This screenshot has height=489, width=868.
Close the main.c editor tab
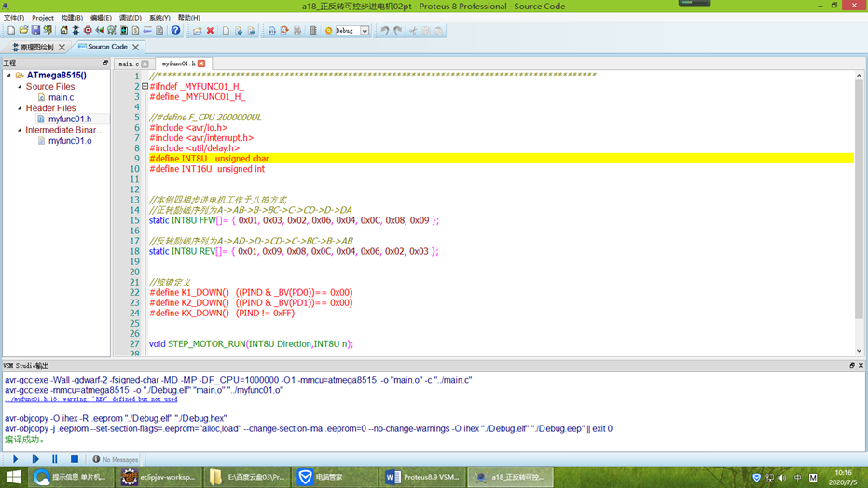[x=145, y=63]
